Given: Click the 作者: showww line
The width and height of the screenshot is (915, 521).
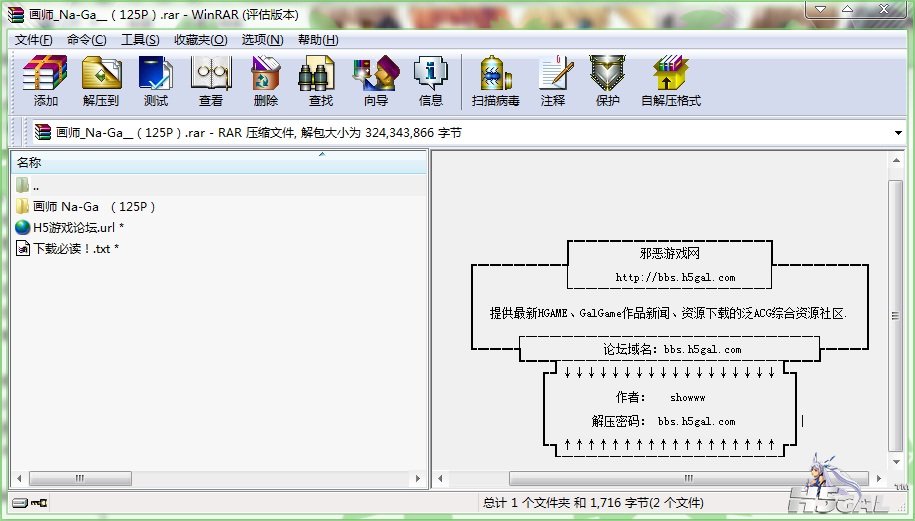Looking at the screenshot, I should (661, 397).
